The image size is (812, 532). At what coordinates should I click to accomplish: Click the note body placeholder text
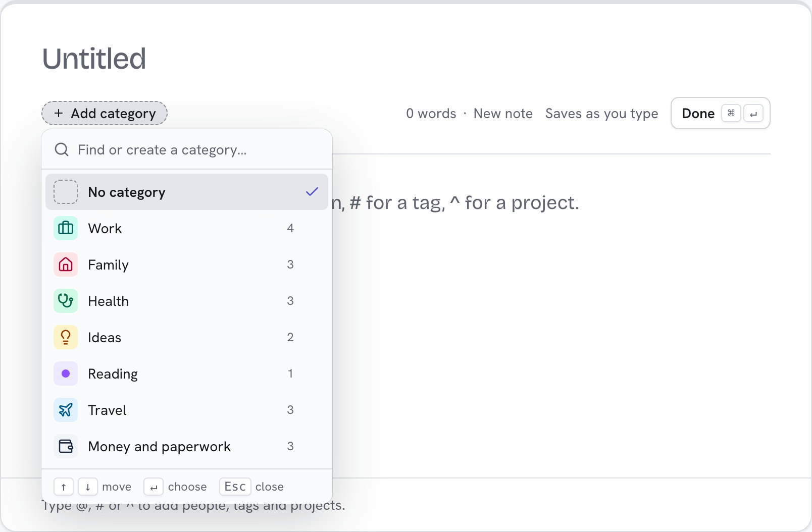(x=455, y=203)
